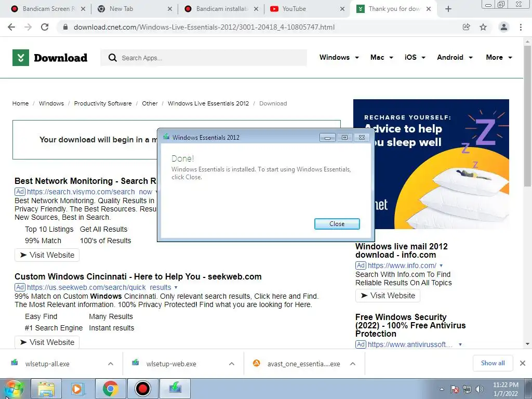Open Free Windows Security antivirus ad
The image size is (532, 399).
click(x=410, y=325)
